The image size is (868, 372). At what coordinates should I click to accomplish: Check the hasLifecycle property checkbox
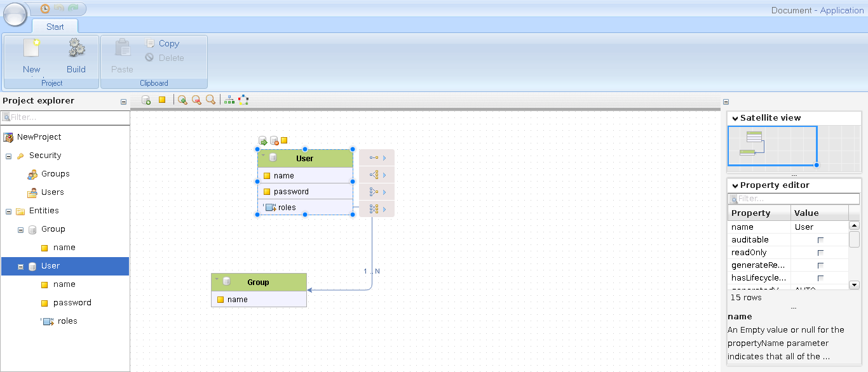[x=820, y=278]
